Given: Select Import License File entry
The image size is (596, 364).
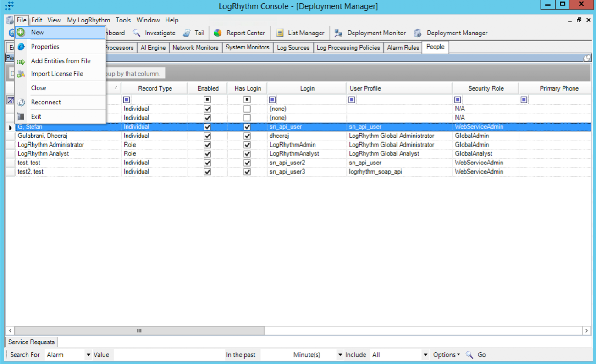Looking at the screenshot, I should pos(60,74).
